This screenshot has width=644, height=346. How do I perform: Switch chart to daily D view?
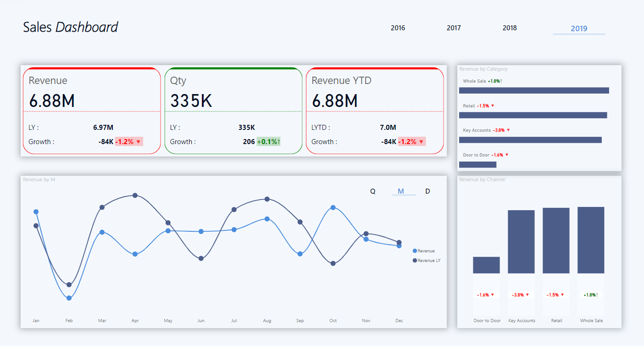click(428, 191)
